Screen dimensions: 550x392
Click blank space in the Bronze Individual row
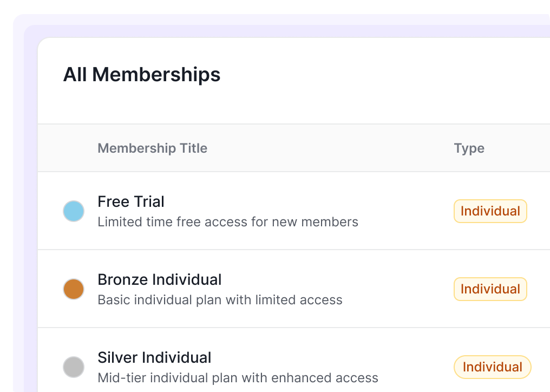click(x=401, y=289)
